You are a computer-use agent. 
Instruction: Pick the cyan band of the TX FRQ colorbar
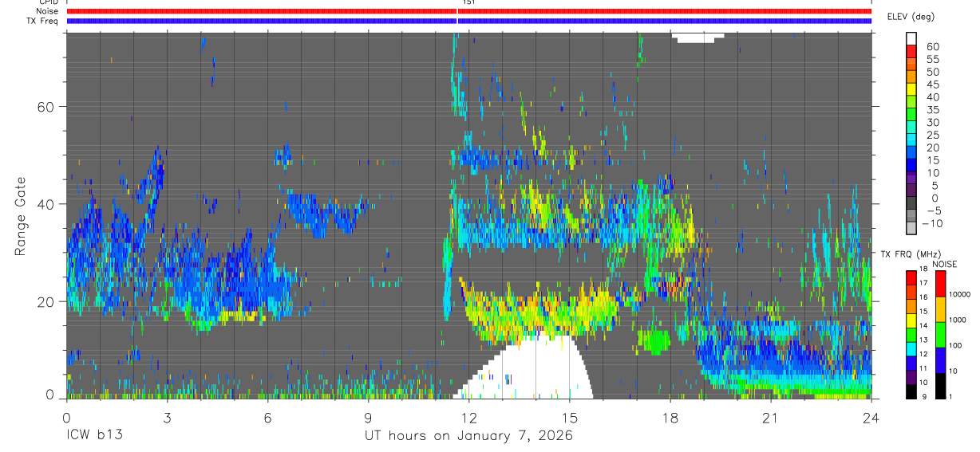[x=911, y=348]
